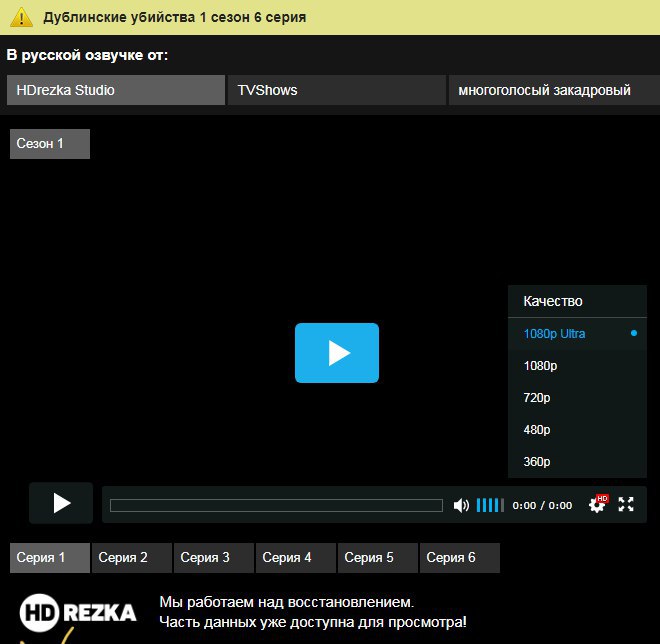
Task: Select the Сезон 1 tab
Action: 50,144
